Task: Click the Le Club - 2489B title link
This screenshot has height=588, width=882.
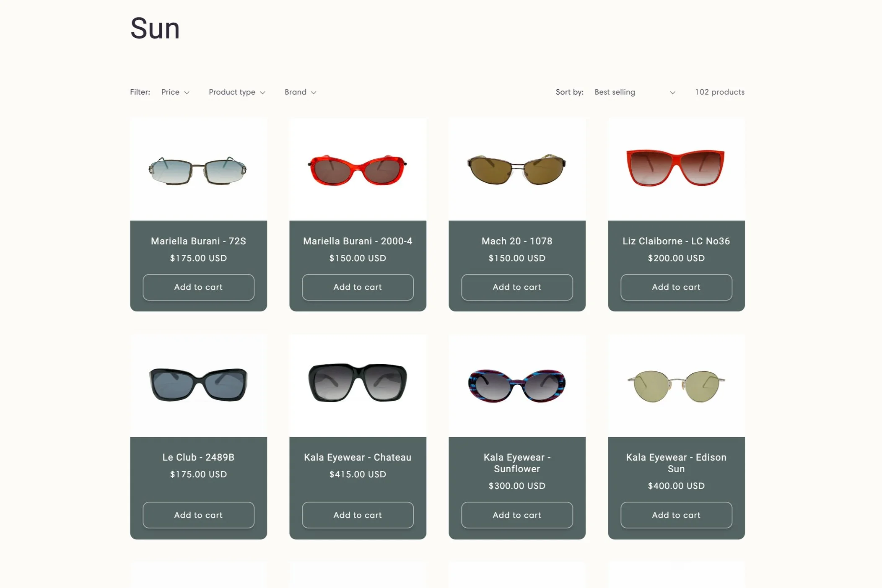Action: [198, 457]
